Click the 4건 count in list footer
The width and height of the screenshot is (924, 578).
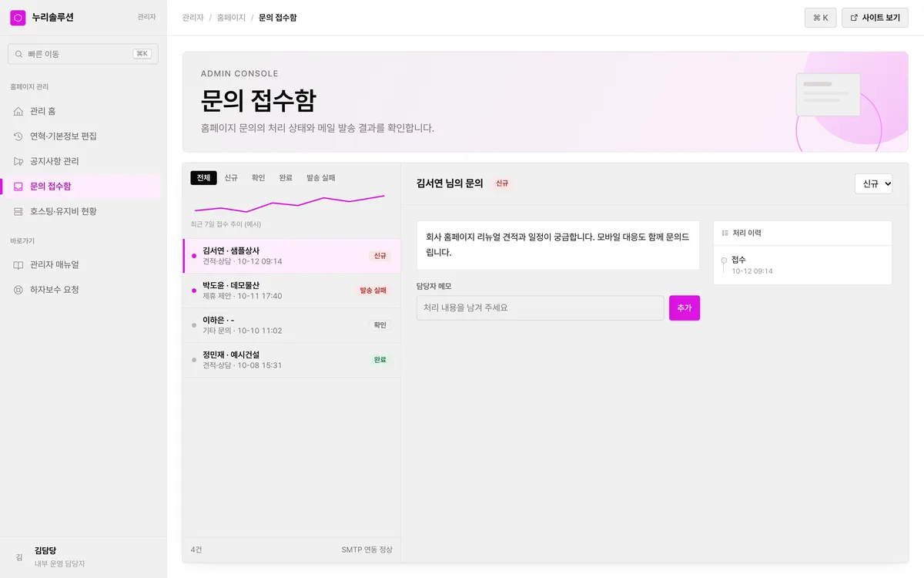(x=196, y=549)
